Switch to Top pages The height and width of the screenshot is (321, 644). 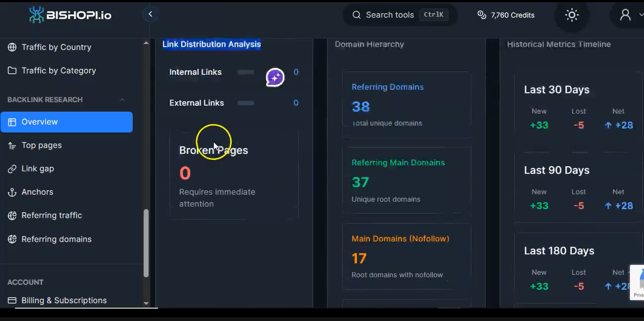tap(40, 145)
